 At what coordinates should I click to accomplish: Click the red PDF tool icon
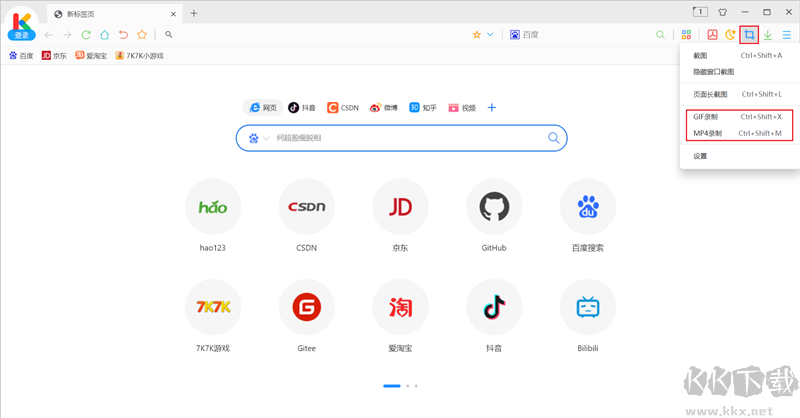tap(712, 35)
